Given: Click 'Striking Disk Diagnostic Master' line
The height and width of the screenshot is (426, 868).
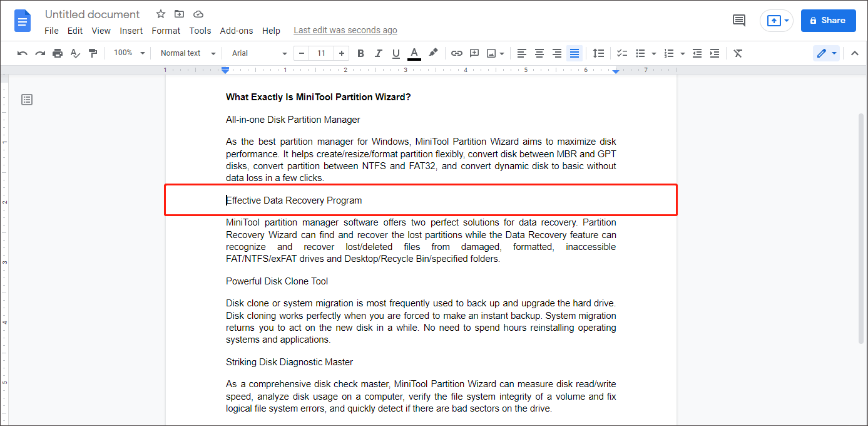Looking at the screenshot, I should tap(289, 362).
